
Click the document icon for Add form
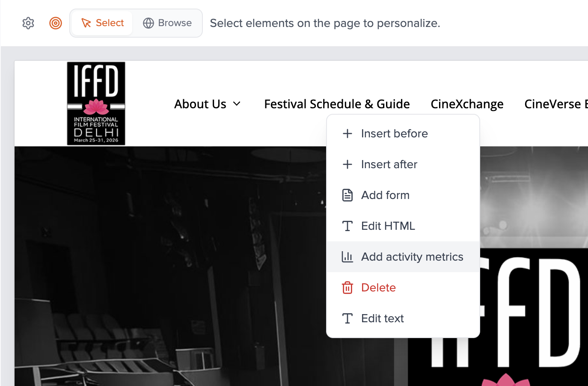(x=347, y=195)
